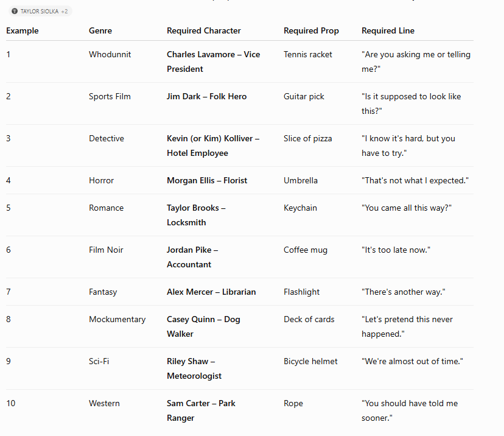Select the Whodunnit genre cell
This screenshot has width=504, height=436.
click(x=110, y=54)
